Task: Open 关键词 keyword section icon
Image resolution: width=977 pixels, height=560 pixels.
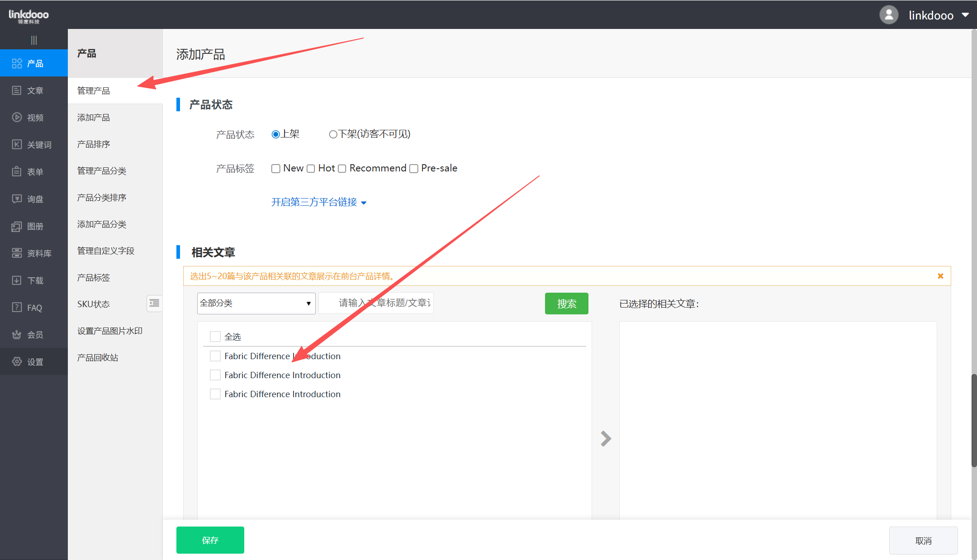Action: pyautogui.click(x=17, y=145)
